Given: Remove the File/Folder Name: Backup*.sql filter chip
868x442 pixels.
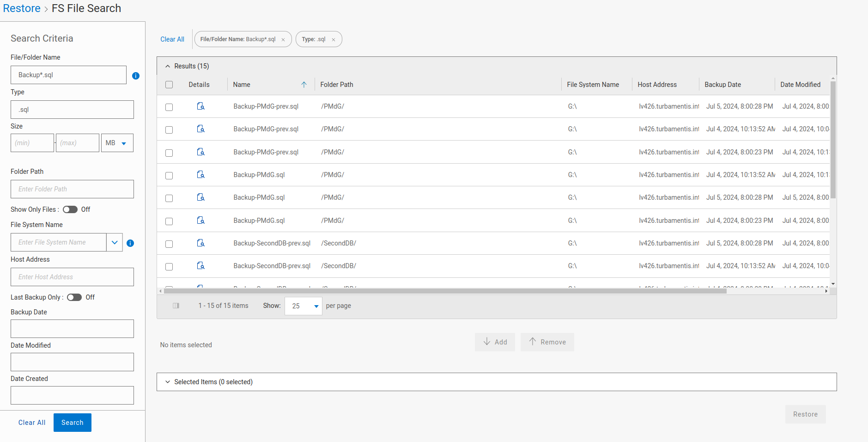Looking at the screenshot, I should 283,40.
